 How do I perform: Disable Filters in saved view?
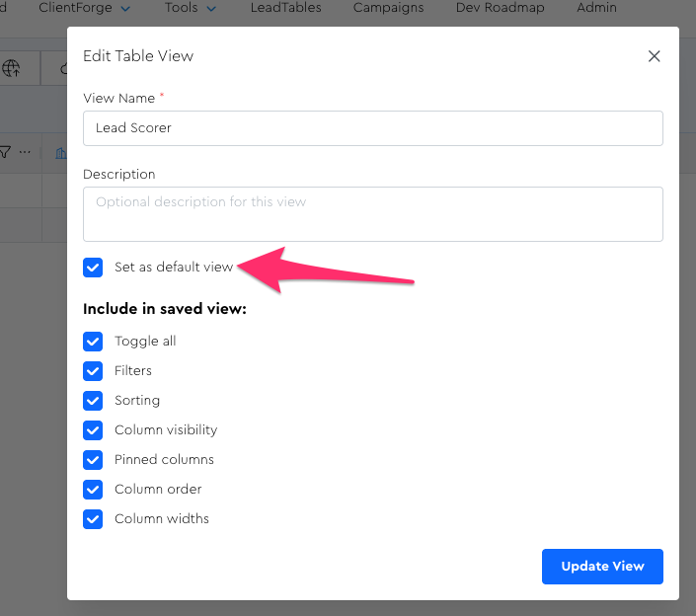coord(93,371)
